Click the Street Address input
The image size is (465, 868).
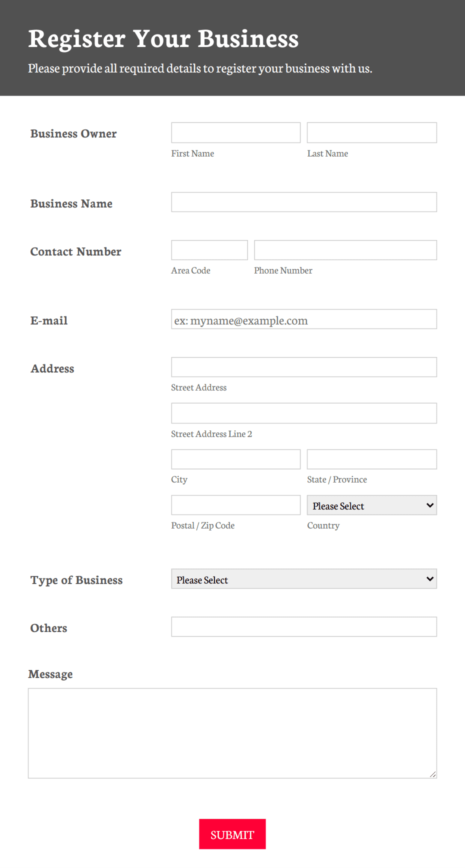(303, 366)
